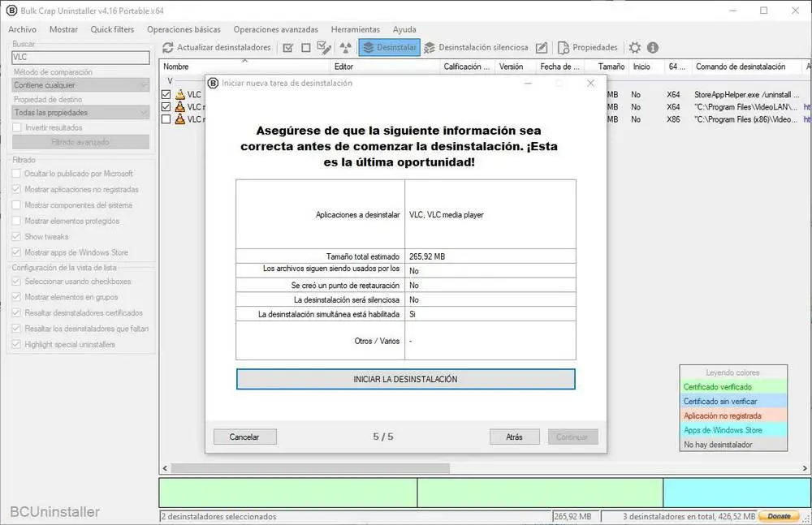Open settings gear icon in toolbar
This screenshot has height=525, width=812.
coord(635,48)
